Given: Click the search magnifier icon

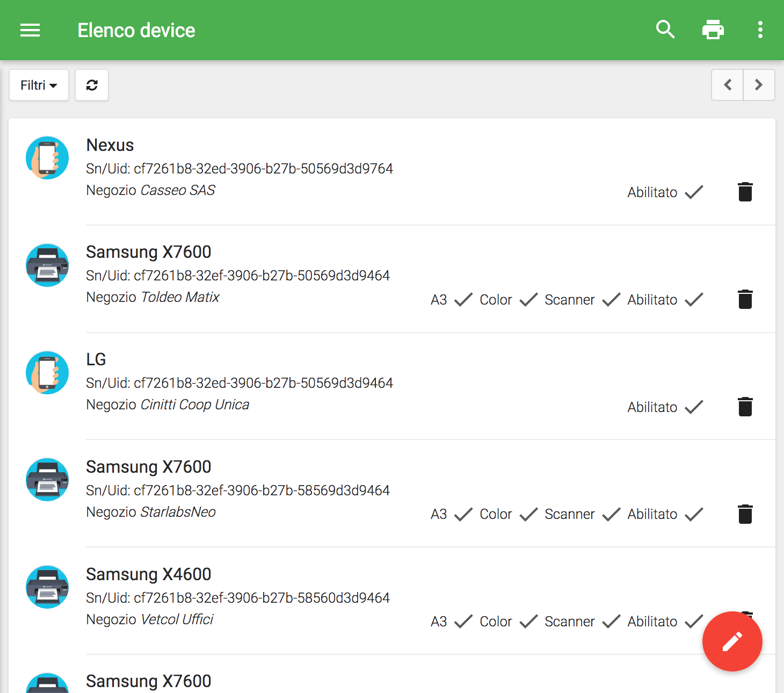Looking at the screenshot, I should pos(665,30).
